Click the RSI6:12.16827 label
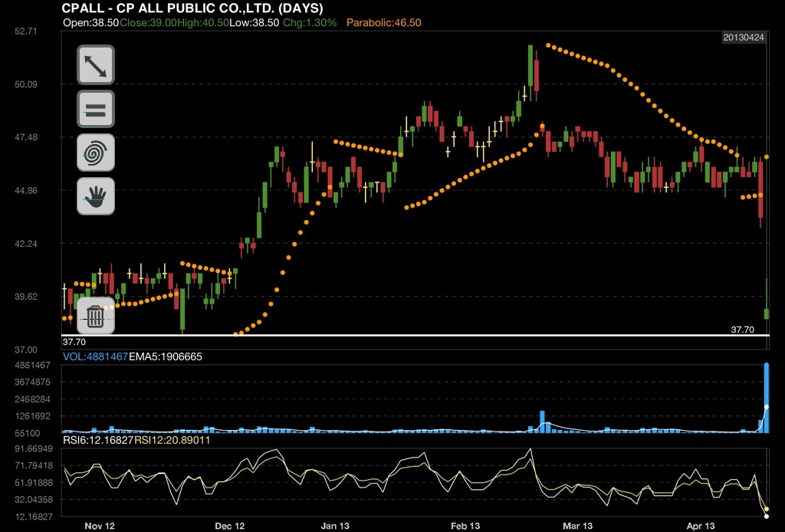Image resolution: width=785 pixels, height=532 pixels. [x=98, y=441]
